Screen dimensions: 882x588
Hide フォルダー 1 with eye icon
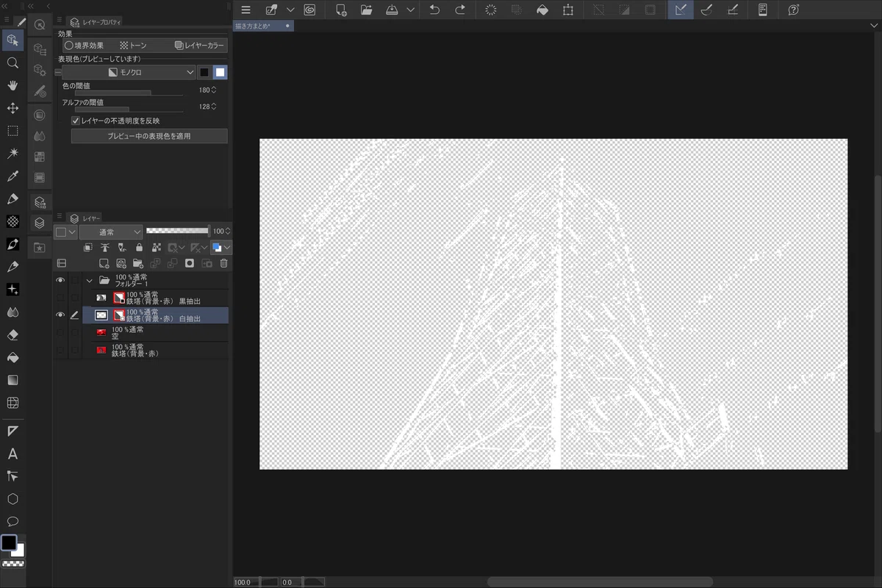coord(60,280)
